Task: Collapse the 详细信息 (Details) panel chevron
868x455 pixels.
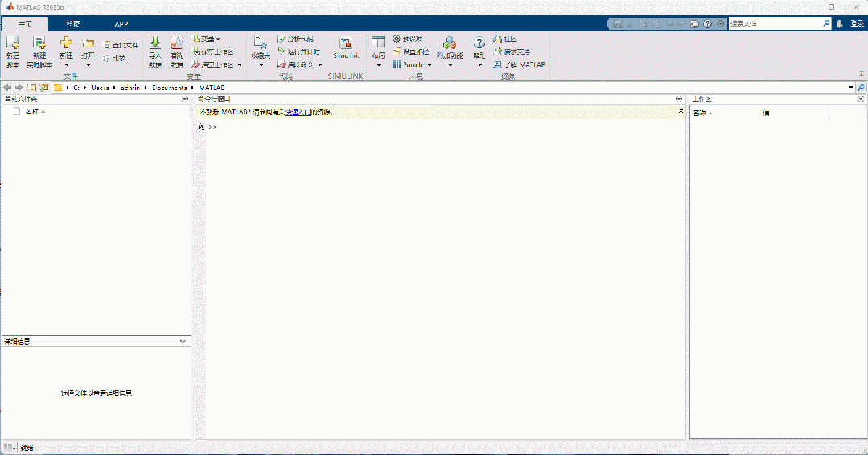Action: pyautogui.click(x=183, y=342)
